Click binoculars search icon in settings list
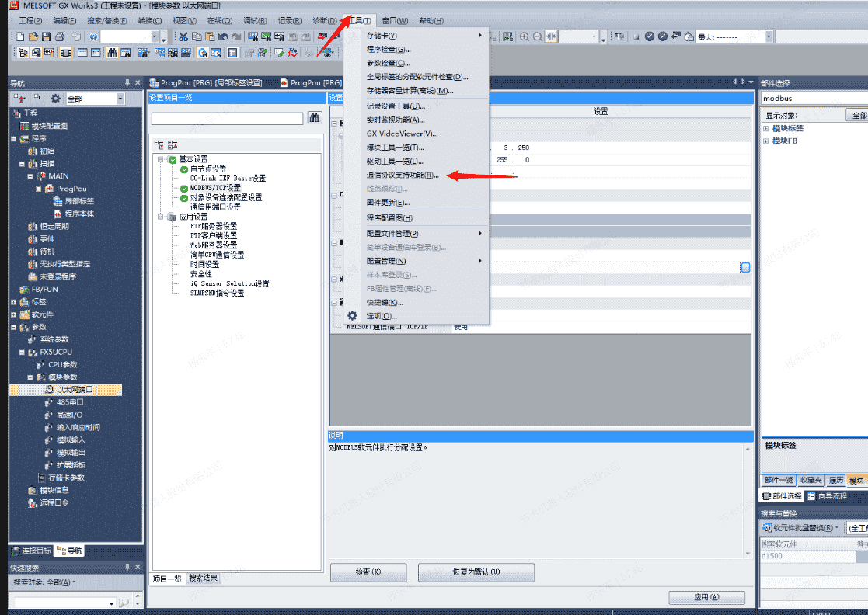Viewport: 868px width, 615px height. pyautogui.click(x=315, y=118)
